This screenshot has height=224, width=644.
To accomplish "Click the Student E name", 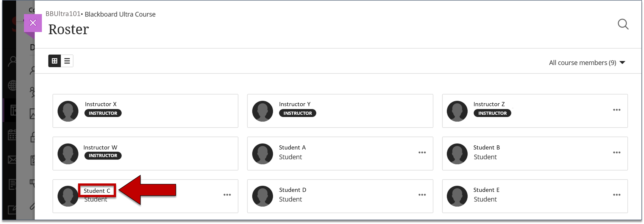I will pos(486,190).
